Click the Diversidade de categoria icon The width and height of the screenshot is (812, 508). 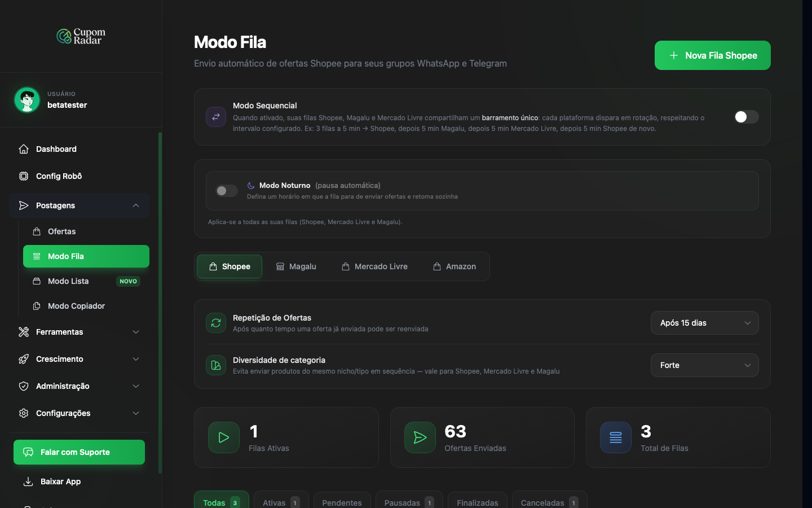click(216, 365)
